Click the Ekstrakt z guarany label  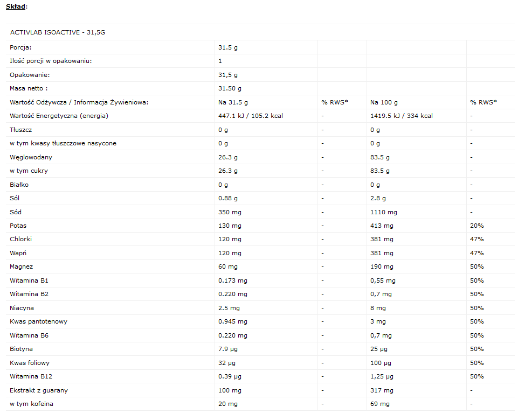coord(39,390)
